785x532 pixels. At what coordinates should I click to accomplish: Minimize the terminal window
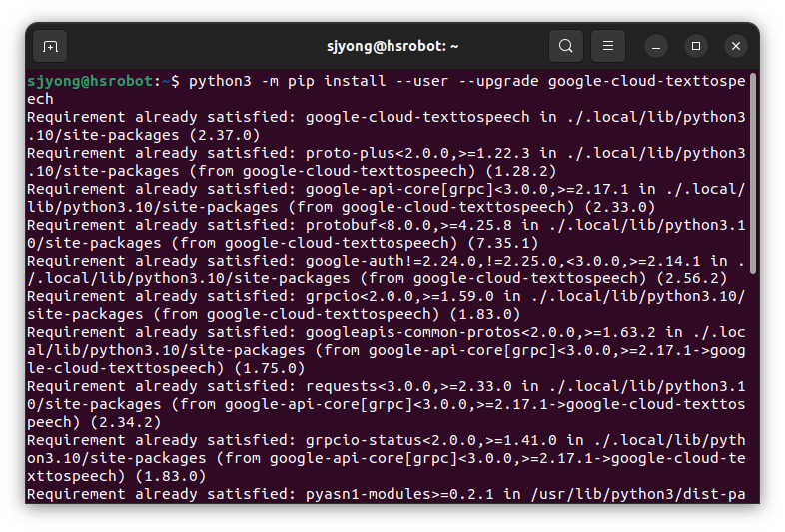[656, 47]
